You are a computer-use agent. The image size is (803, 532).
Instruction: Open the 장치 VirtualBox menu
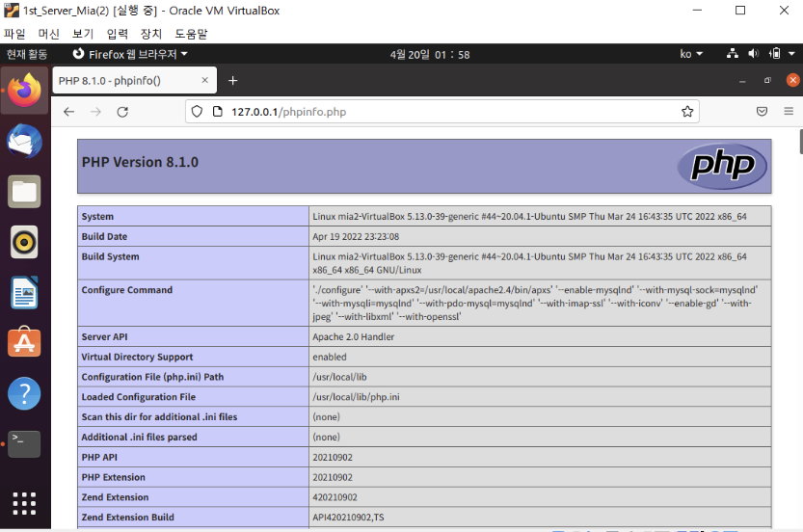[x=151, y=34]
